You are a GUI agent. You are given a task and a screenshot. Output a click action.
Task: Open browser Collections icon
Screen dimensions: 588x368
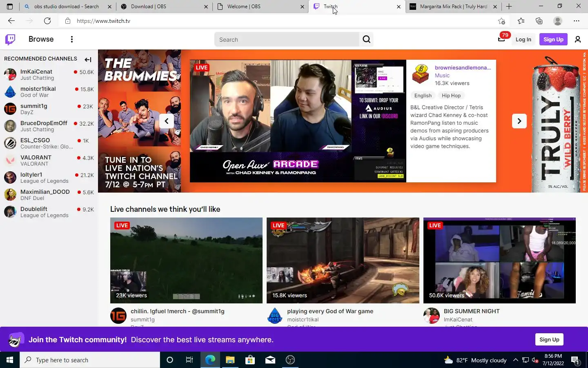pos(539,21)
